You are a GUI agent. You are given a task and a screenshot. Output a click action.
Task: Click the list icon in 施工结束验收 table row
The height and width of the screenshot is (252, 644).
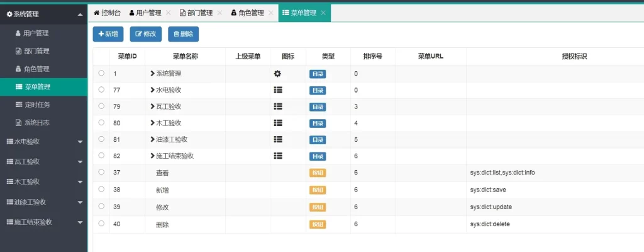pos(277,156)
